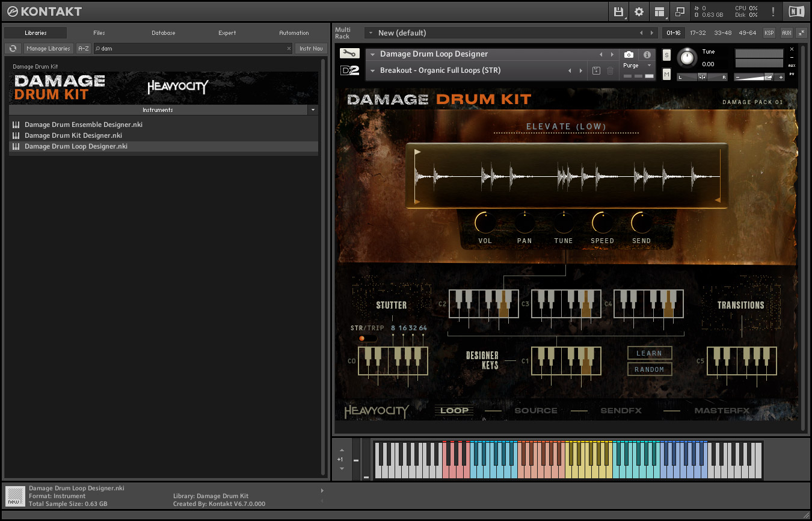Click the Manage Libraries button
Viewport: 812px width, 521px height.
[x=49, y=49]
